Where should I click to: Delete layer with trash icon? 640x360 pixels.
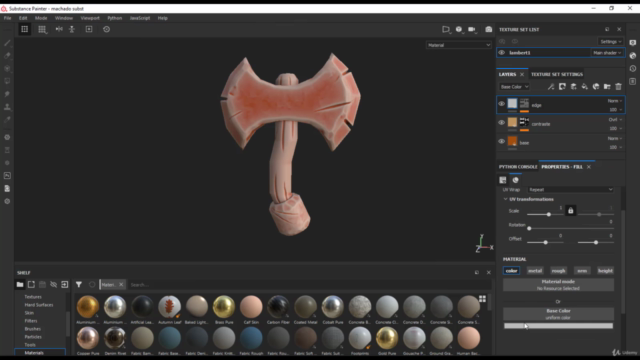click(618, 87)
